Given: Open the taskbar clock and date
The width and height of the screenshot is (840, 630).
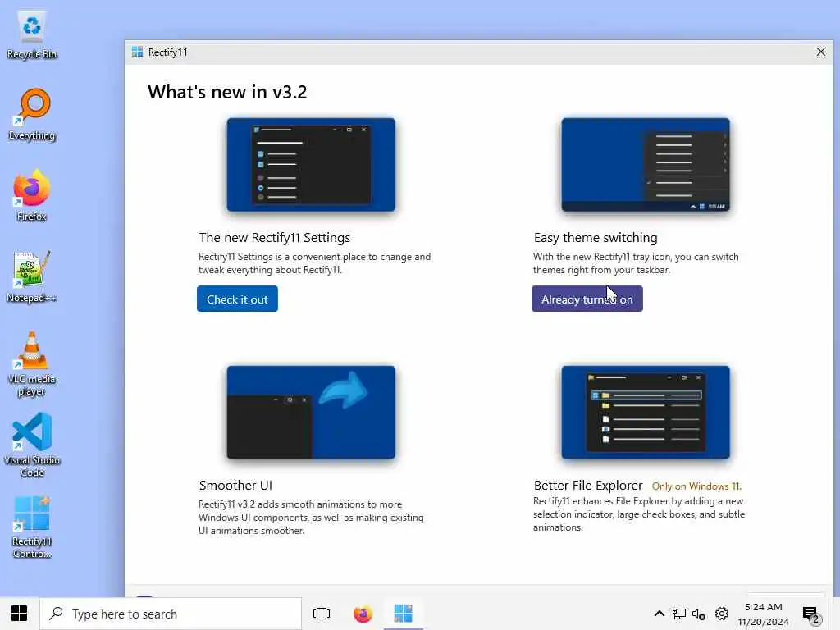Looking at the screenshot, I should tap(764, 614).
